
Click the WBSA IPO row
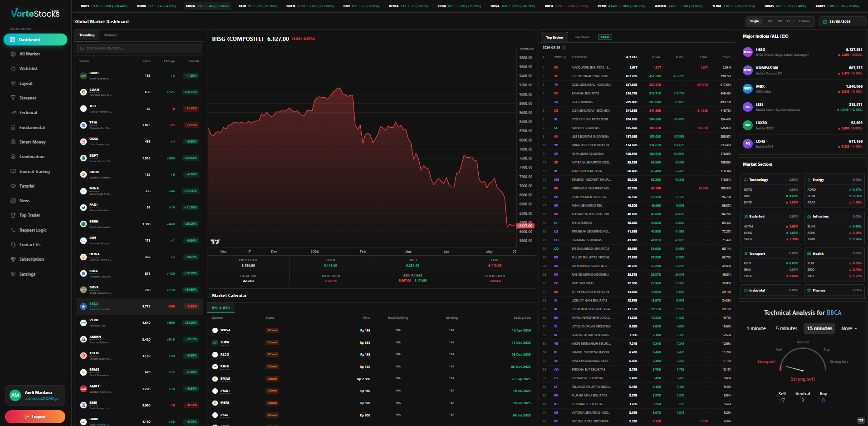pyautogui.click(x=371, y=330)
